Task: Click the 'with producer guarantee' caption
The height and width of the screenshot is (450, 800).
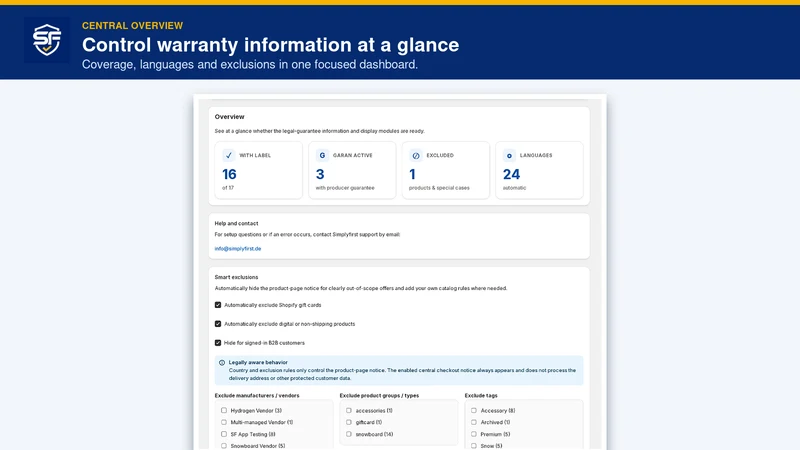Action: 345,188
